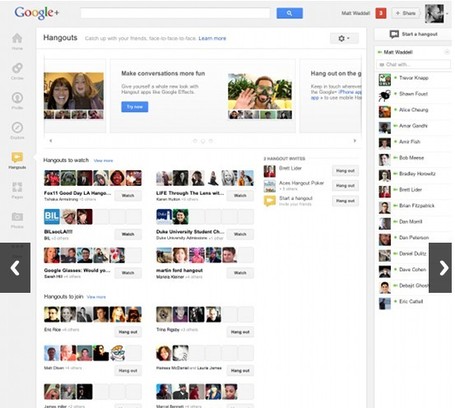Select the second carousel dot
Viewport: 455px width, 408px height.
(203, 141)
